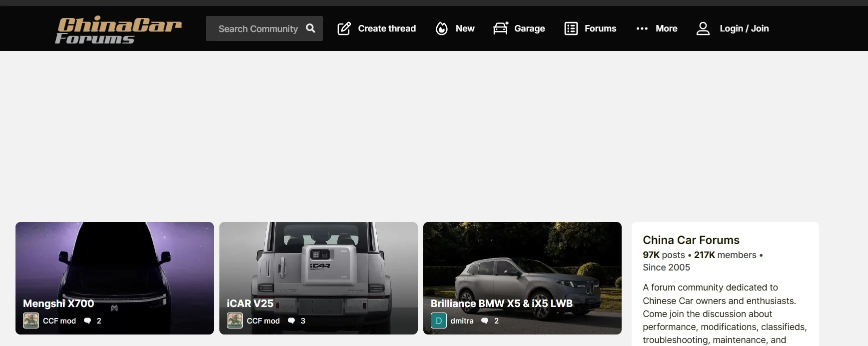Viewport: 868px width, 346px height.
Task: Open the iCAR V25 thread title
Action: click(250, 303)
